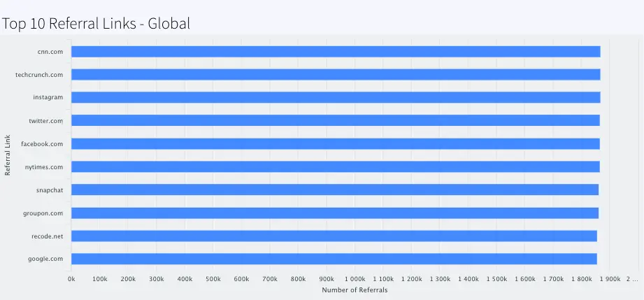644x300 pixels.
Task: Click the nytimes.com bar
Action: (x=336, y=166)
